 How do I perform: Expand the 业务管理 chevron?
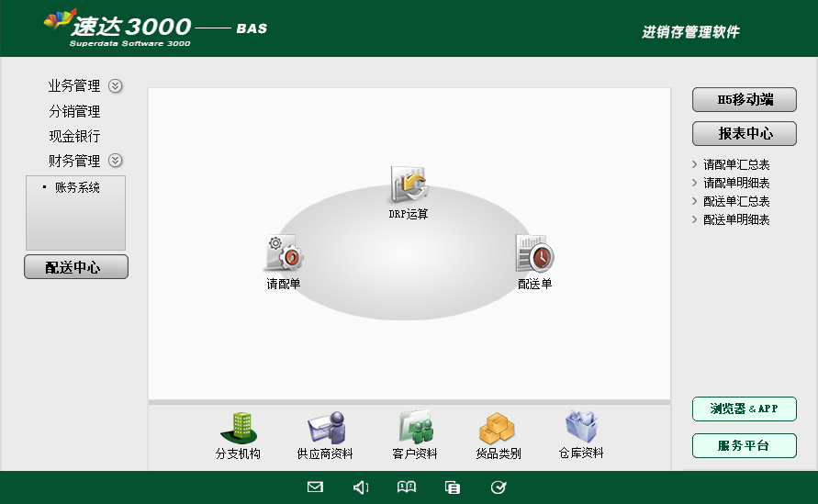[x=116, y=86]
